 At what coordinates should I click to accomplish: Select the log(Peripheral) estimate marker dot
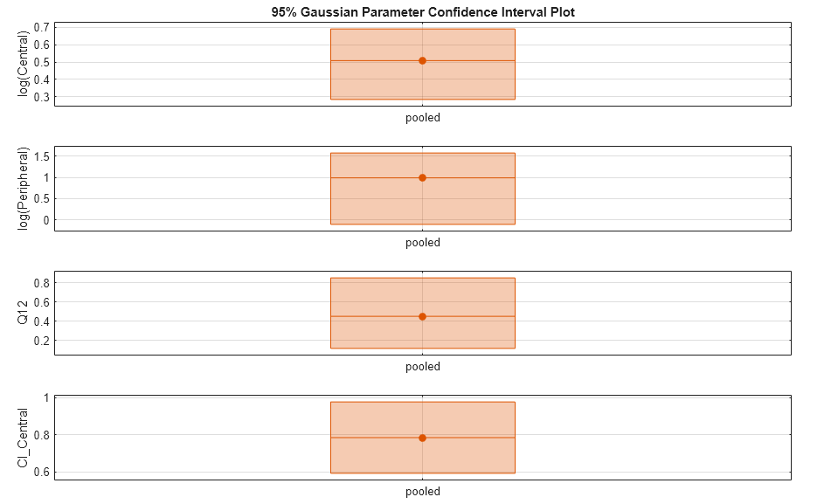422,177
